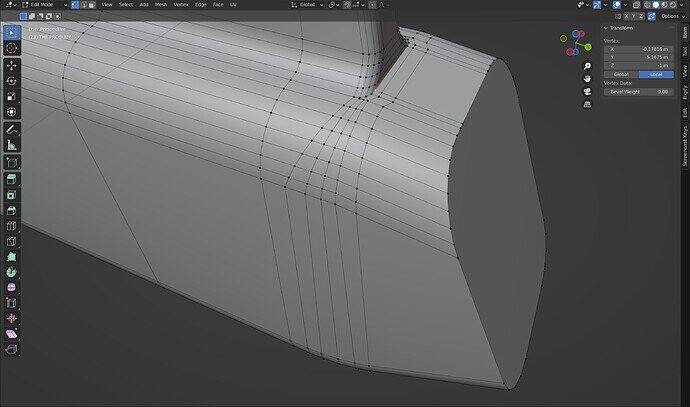Image resolution: width=690 pixels, height=407 pixels.
Task: Select the Select Box tool
Action: (x=12, y=33)
